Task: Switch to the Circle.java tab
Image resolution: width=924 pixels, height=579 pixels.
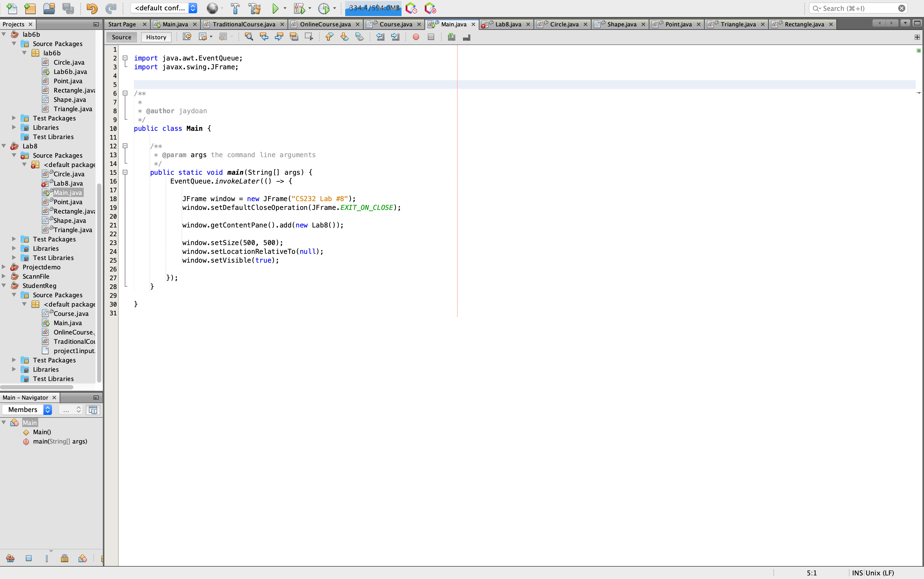Action: pos(564,24)
